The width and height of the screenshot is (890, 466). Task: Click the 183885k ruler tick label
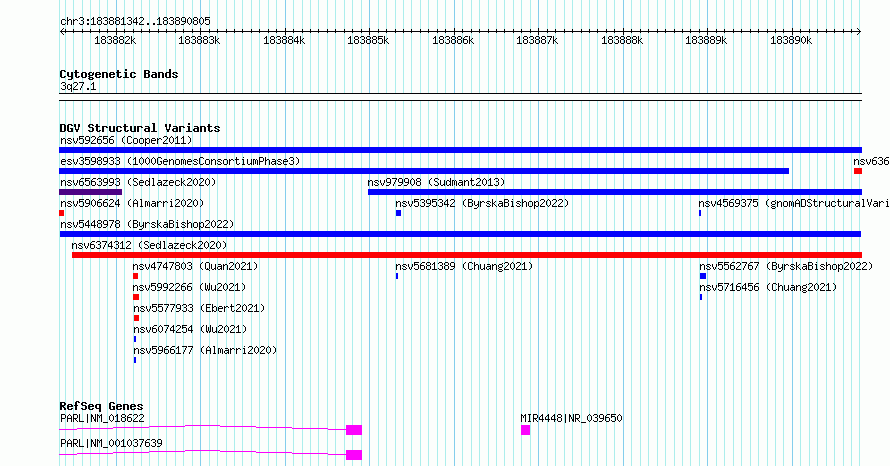[x=368, y=41]
